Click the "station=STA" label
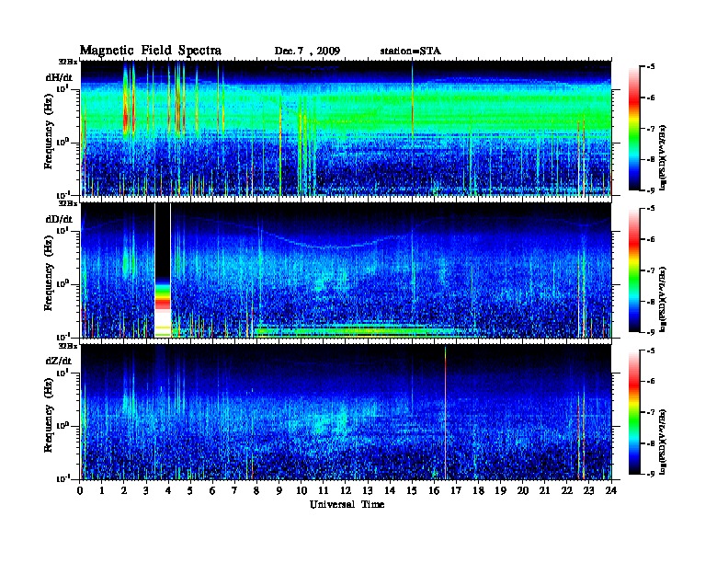The width and height of the screenshot is (728, 563). click(x=411, y=51)
